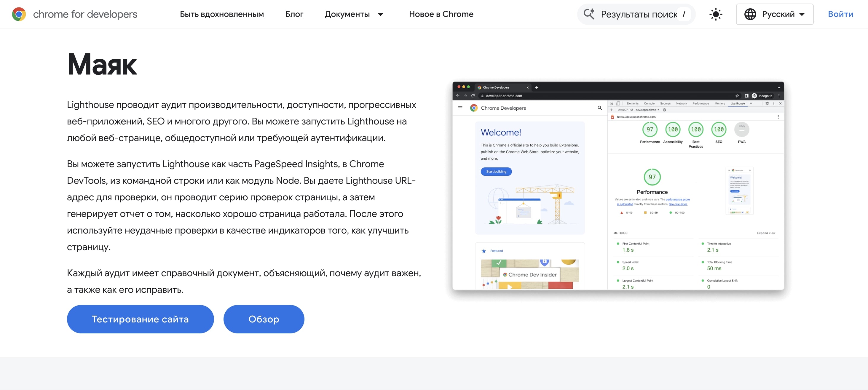The width and height of the screenshot is (868, 390).
Task: Click the Обзор button
Action: tap(264, 319)
